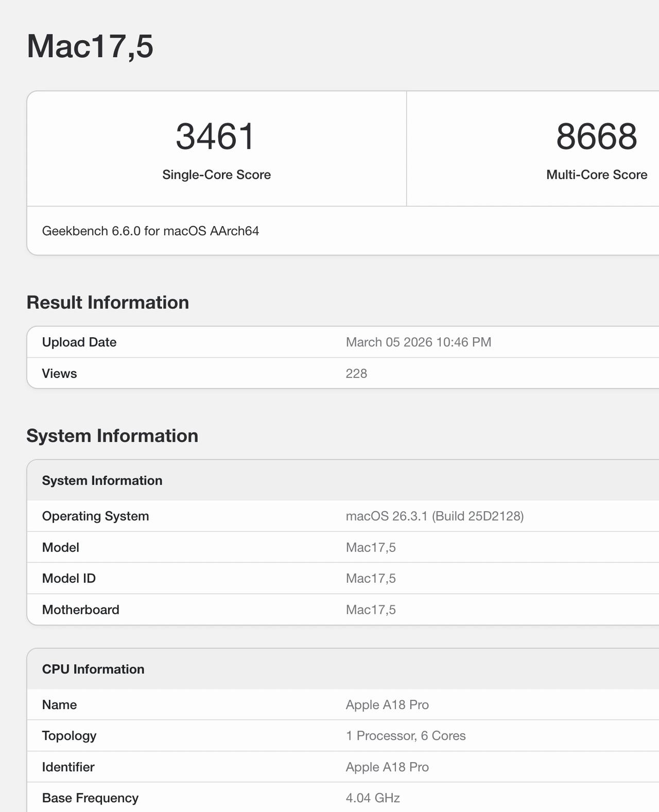Click the Model ID row label

pos(68,578)
